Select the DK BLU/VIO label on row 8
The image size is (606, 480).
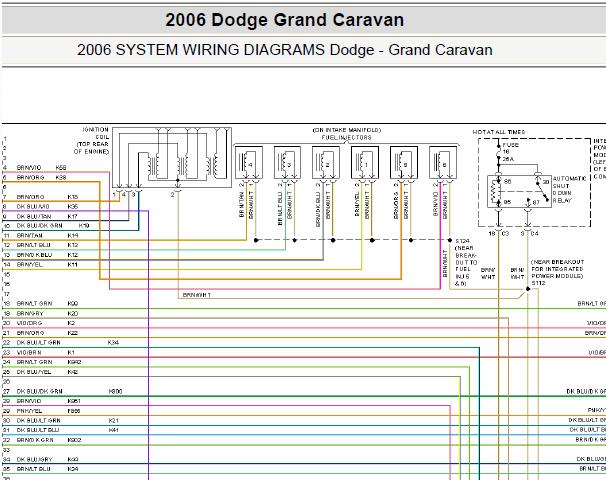[x=33, y=206]
